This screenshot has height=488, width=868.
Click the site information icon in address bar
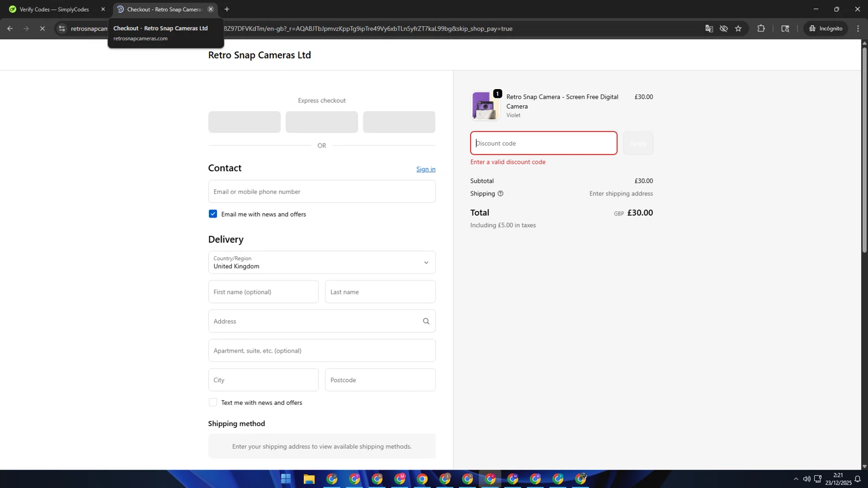[x=62, y=28]
